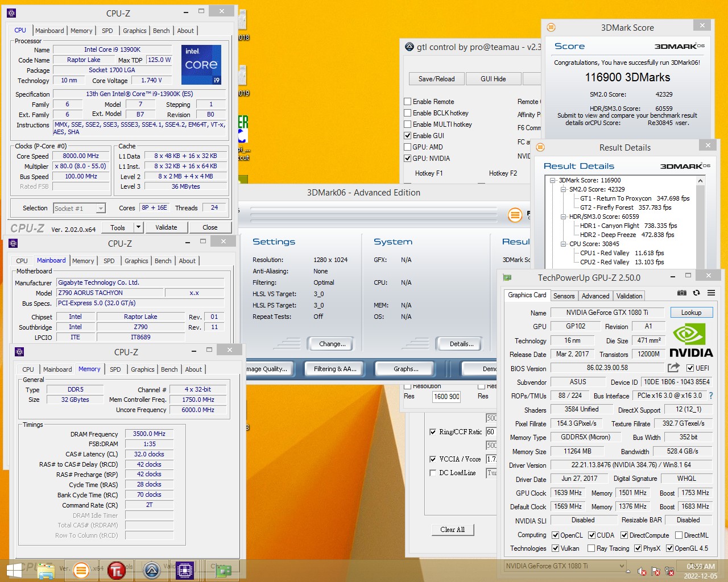728x582 pixels.
Task: Click the 3DMark Score window orange icon
Action: coord(551,27)
